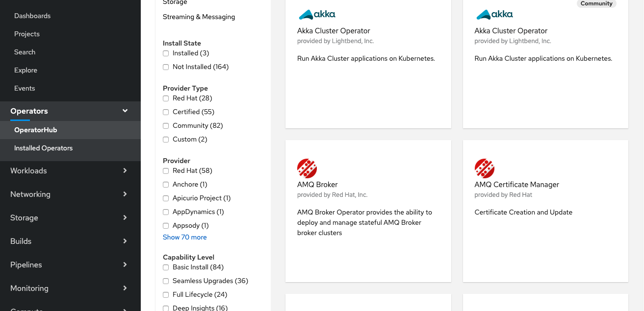Check the Custom (2) filter

tap(166, 140)
